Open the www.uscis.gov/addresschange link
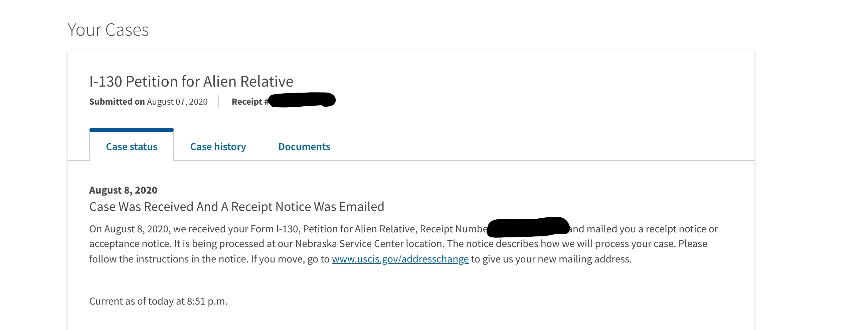The image size is (868, 330). click(400, 259)
